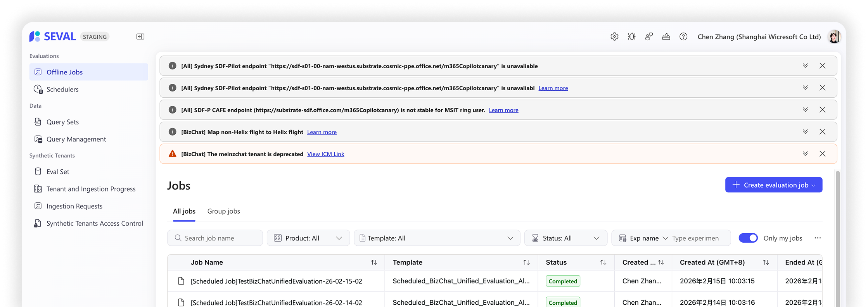
Task: Open the Status: All filter dropdown
Action: pos(565,238)
